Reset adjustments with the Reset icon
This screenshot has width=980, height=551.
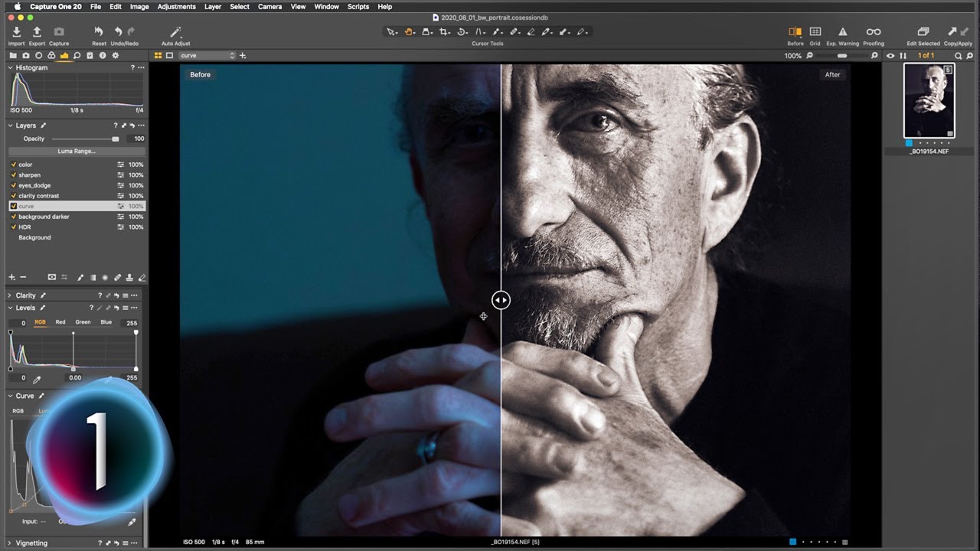(99, 31)
